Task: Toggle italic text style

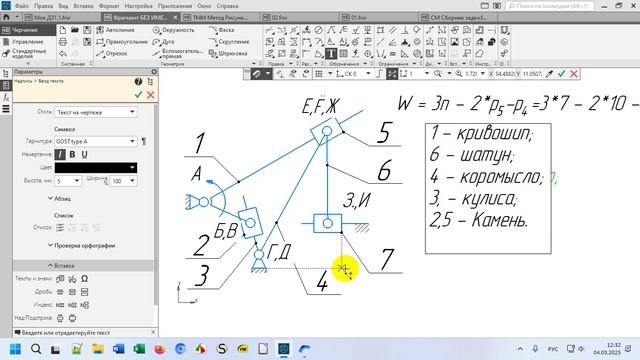Action: (x=60, y=154)
